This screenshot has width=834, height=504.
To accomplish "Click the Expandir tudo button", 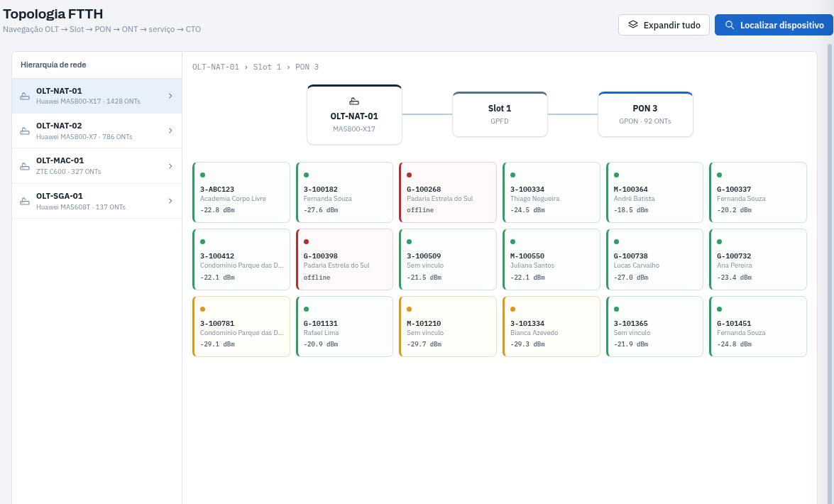I will point(664,25).
